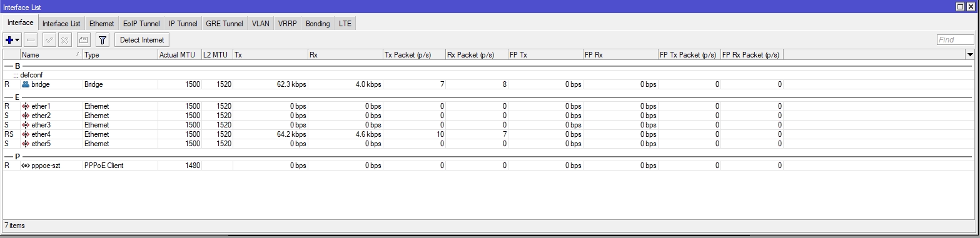
Task: Click the bridge name text
Action: point(41,84)
